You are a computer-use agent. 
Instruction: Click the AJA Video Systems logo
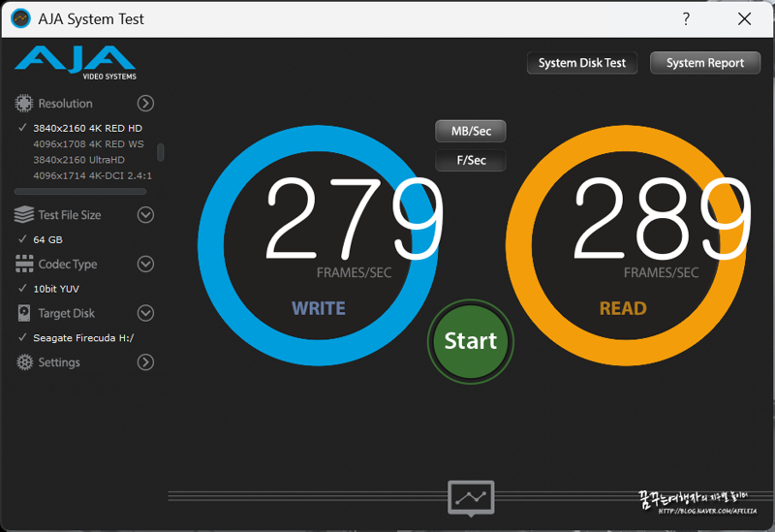(76, 63)
